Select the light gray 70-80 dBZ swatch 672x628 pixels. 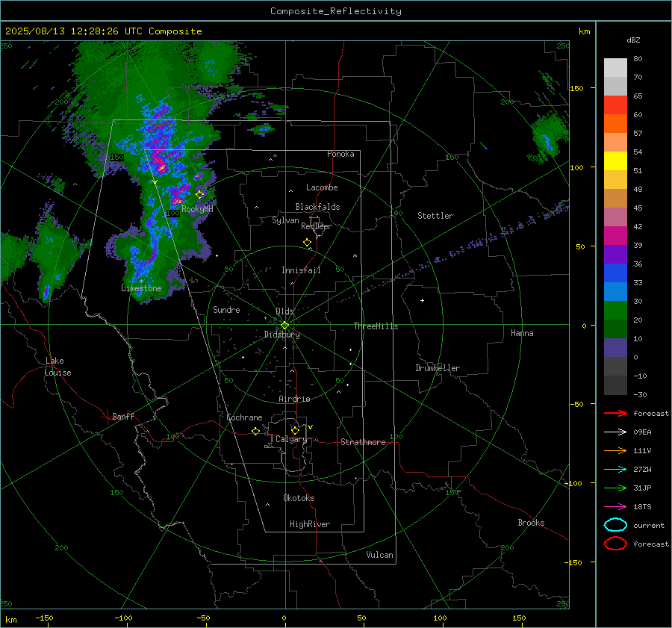615,68
